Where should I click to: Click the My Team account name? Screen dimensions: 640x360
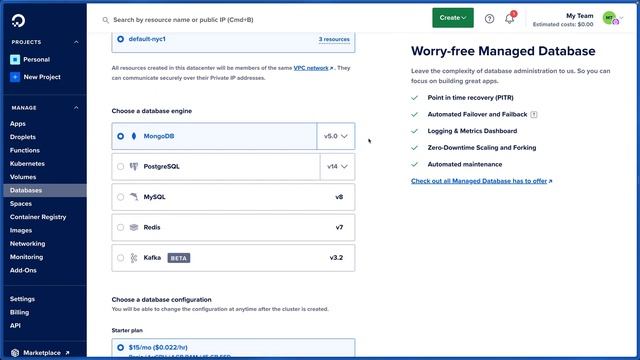[x=580, y=16]
